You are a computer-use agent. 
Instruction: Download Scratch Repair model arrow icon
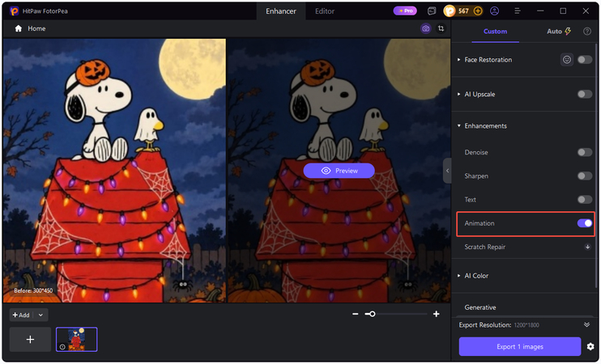(587, 247)
